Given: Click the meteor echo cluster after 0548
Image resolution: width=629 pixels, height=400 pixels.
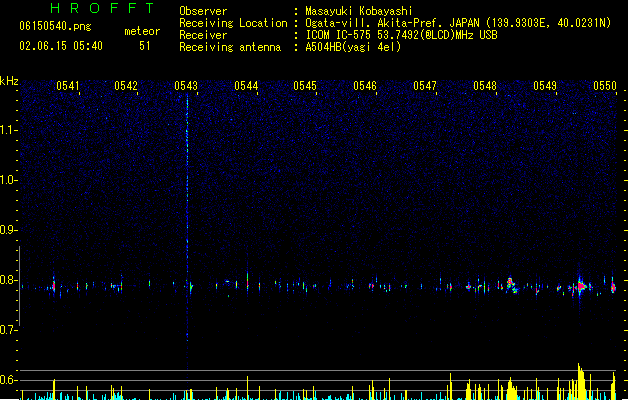Looking at the screenshot, I should pyautogui.click(x=510, y=285).
